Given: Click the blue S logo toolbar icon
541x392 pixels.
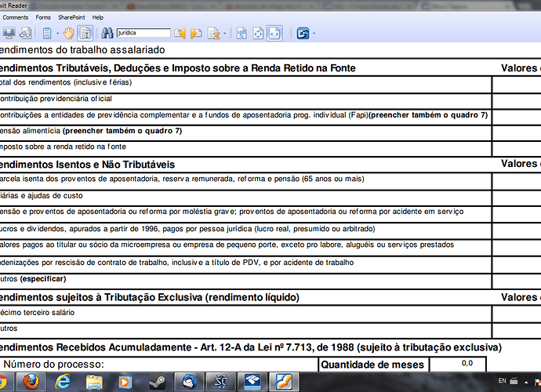Looking at the screenshot, I should (303, 34).
